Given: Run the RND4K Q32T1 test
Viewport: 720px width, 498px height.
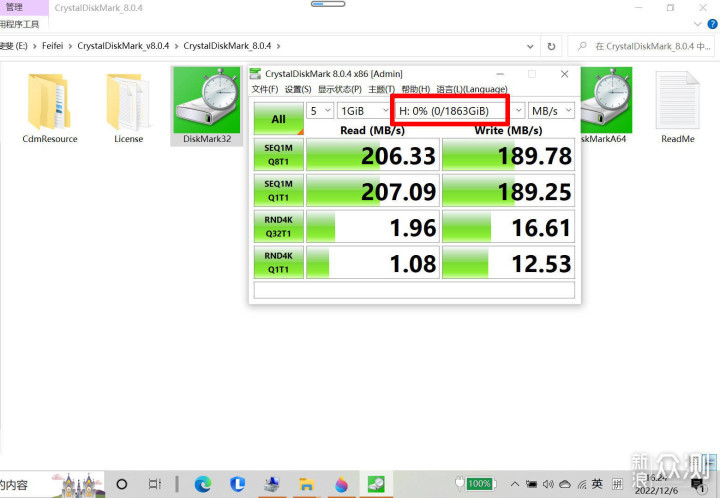Looking at the screenshot, I should tap(278, 226).
